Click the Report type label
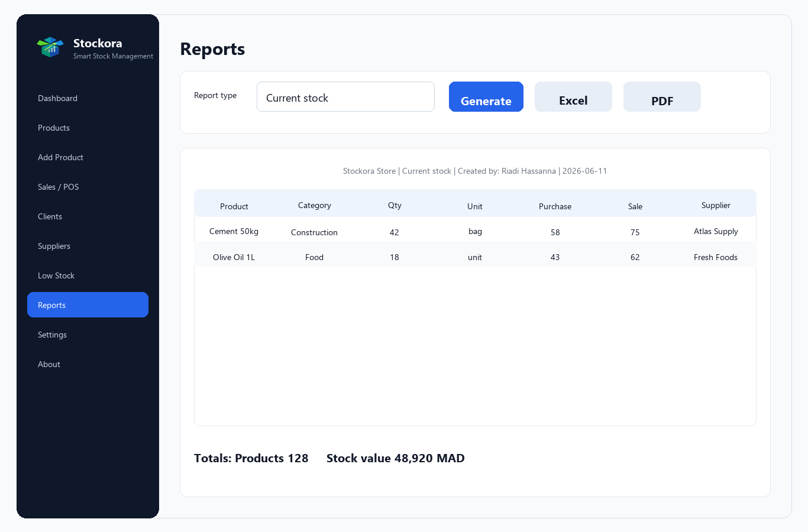This screenshot has width=808, height=532. point(215,95)
